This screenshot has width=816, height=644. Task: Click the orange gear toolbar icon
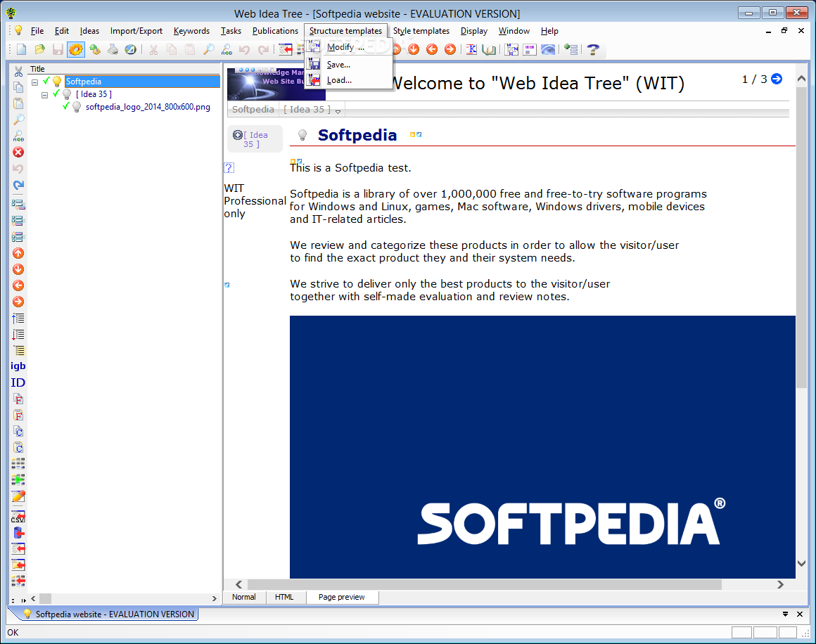[76, 49]
